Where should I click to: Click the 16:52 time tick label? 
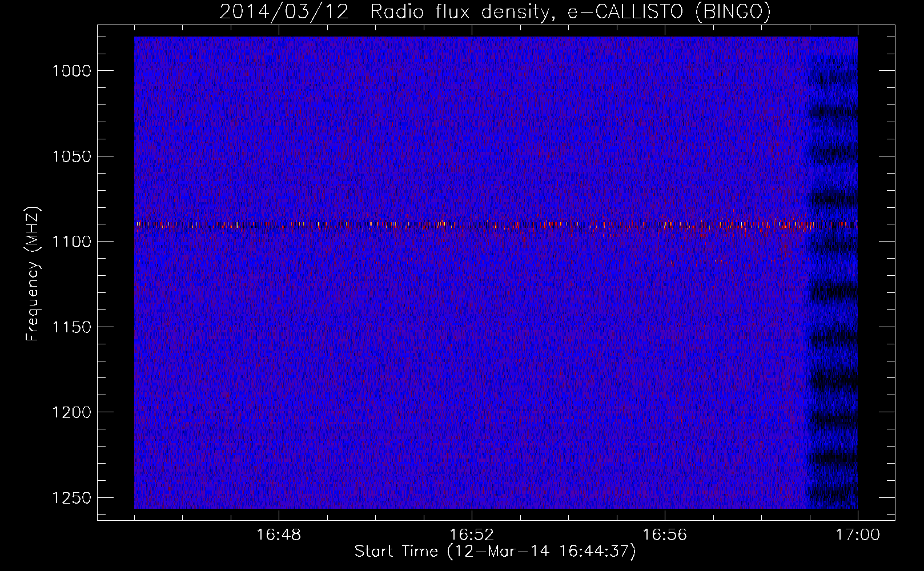point(472,535)
